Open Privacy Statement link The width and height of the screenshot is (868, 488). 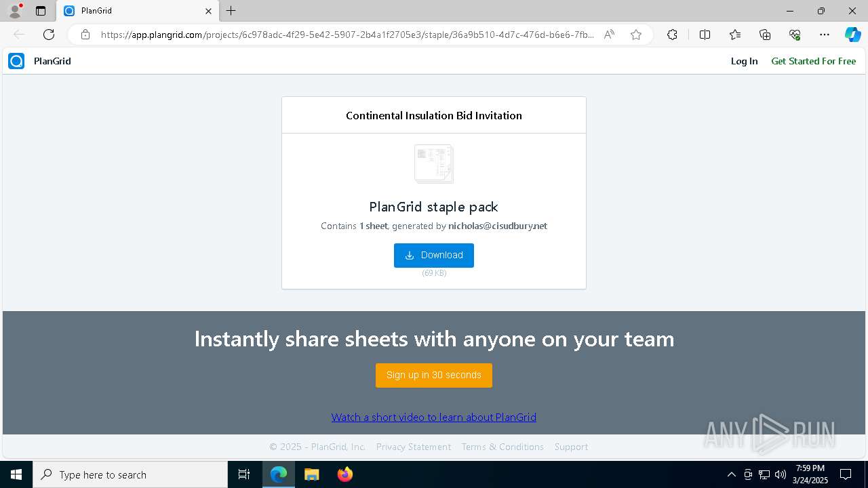click(414, 447)
